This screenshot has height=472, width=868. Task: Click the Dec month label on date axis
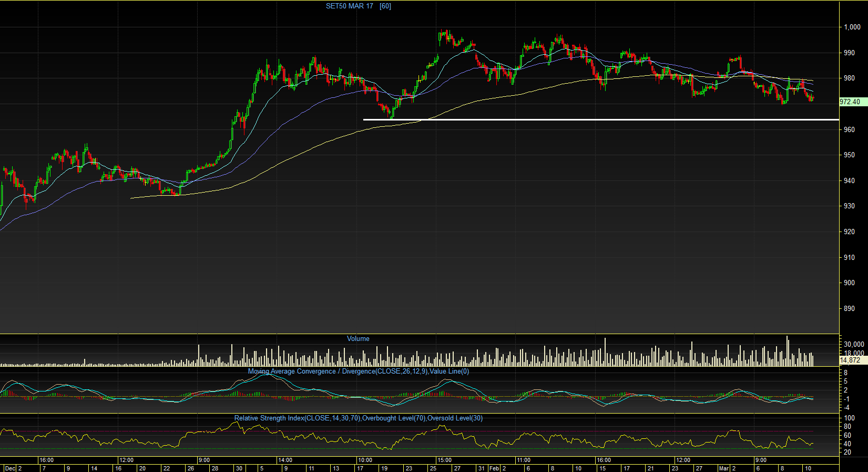[10, 468]
